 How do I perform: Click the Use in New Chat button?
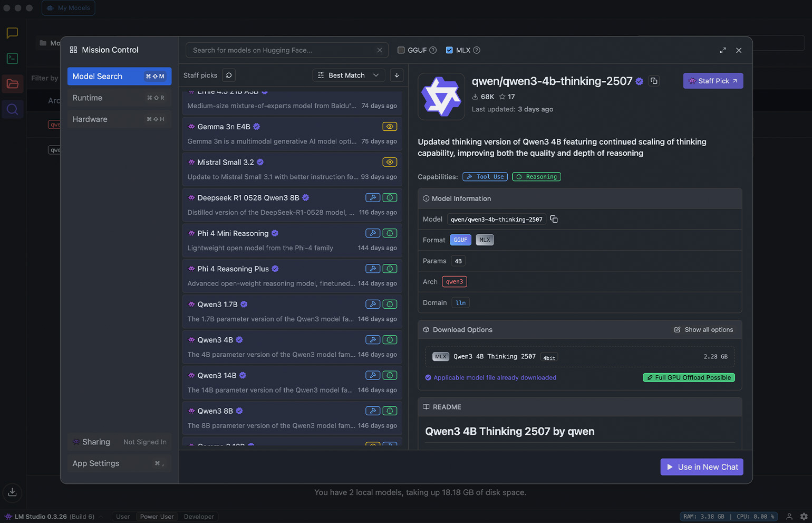pyautogui.click(x=701, y=467)
